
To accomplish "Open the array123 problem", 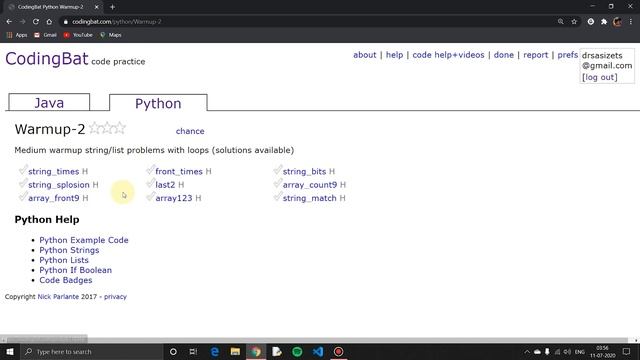I will [x=173, y=198].
